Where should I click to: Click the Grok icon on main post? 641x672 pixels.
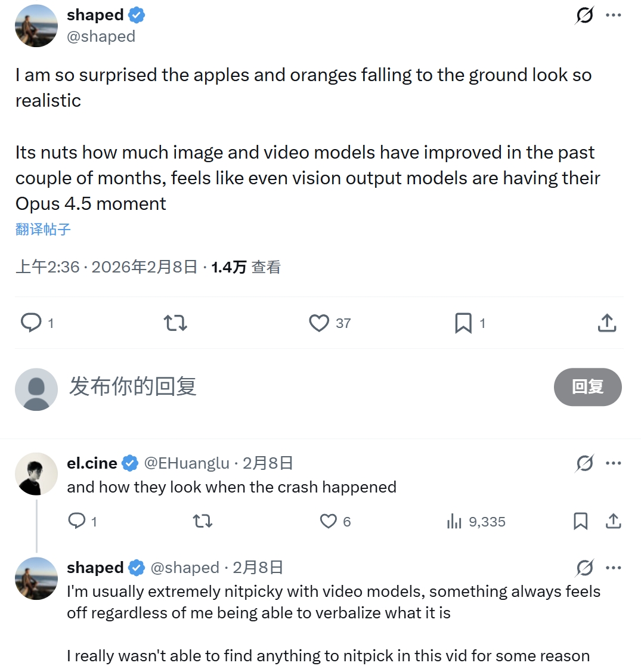tap(584, 16)
